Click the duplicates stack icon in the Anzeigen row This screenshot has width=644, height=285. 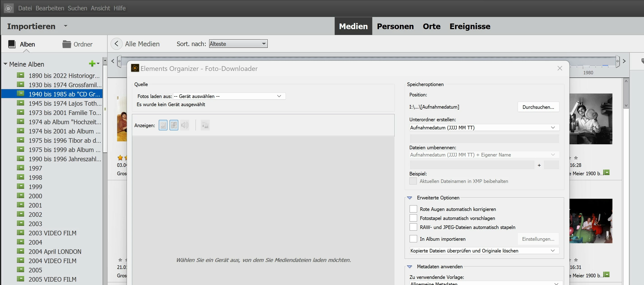coord(205,125)
